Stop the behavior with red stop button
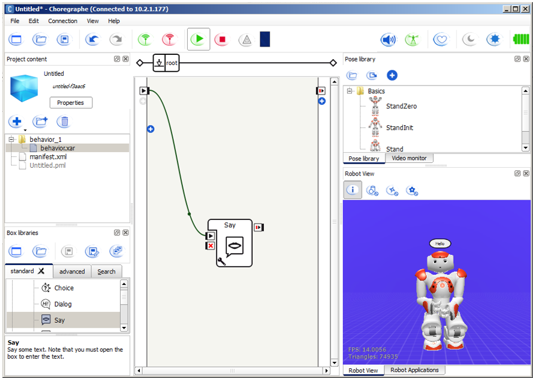 222,40
